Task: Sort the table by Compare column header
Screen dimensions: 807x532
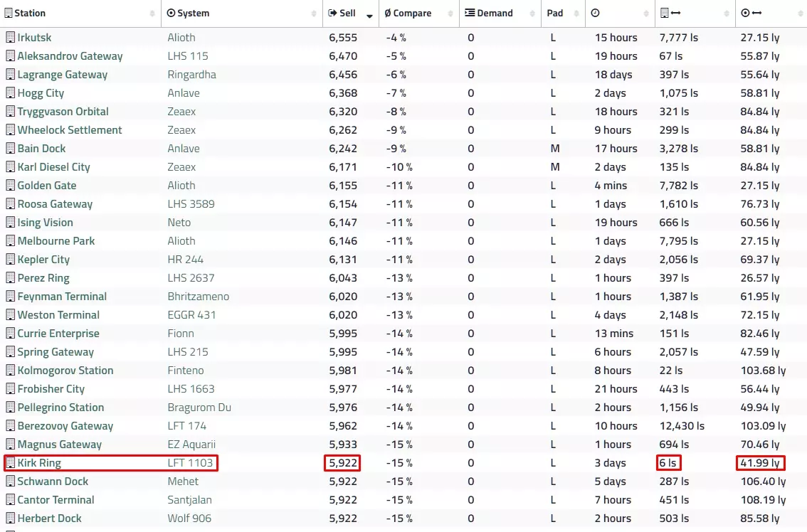Action: point(408,14)
